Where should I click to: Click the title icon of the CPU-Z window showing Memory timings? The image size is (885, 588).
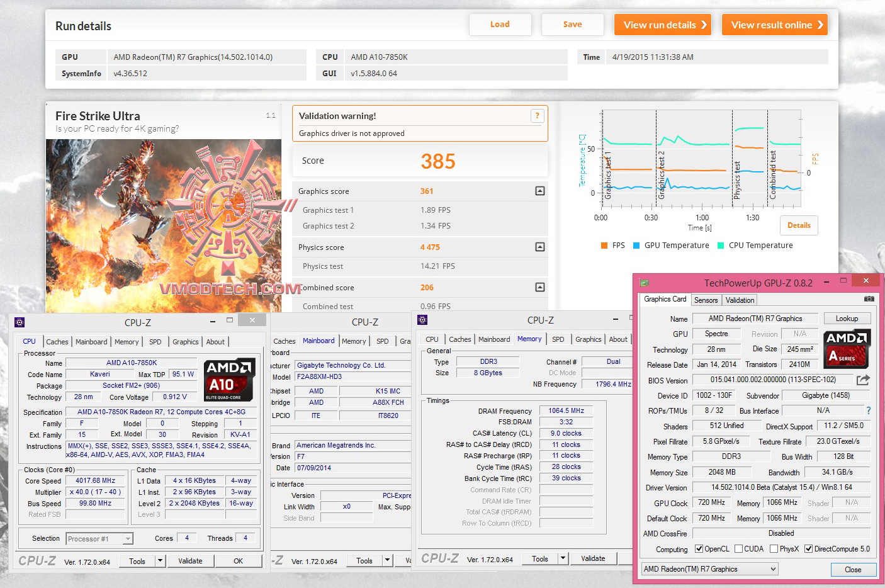422,320
